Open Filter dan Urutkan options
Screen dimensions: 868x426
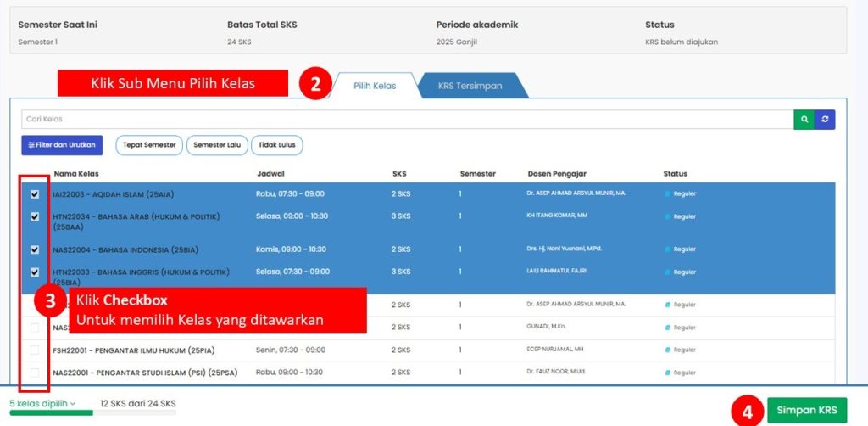64,145
